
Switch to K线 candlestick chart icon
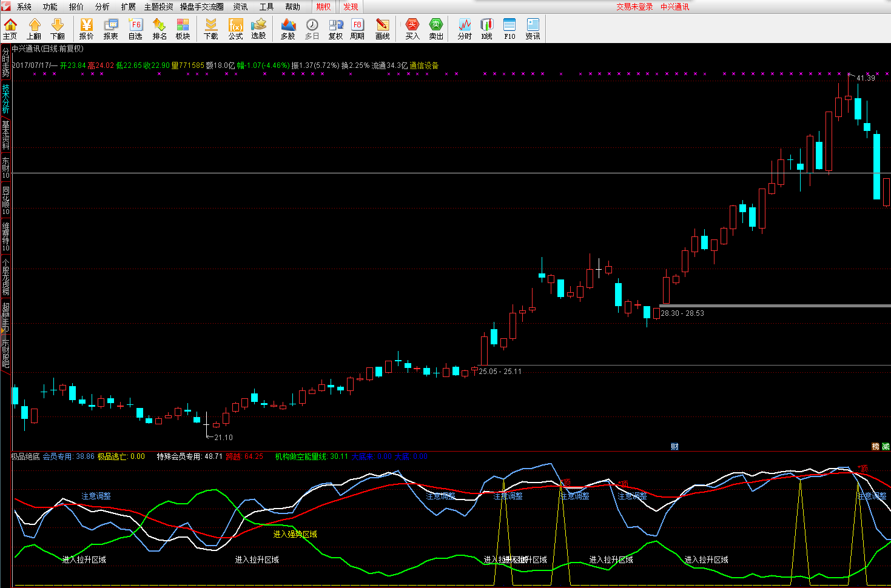pos(486,28)
